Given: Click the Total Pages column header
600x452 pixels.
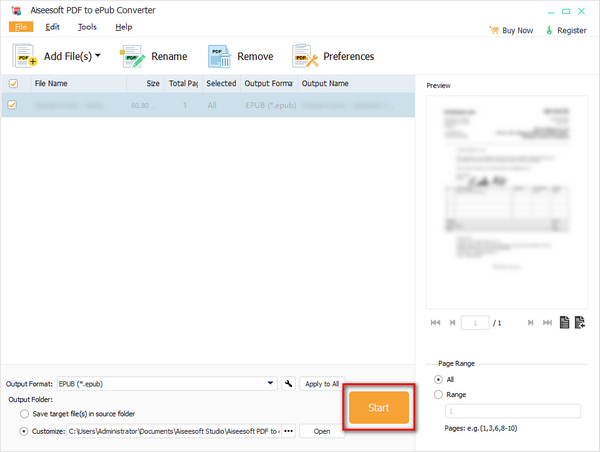Looking at the screenshot, I should coord(183,83).
